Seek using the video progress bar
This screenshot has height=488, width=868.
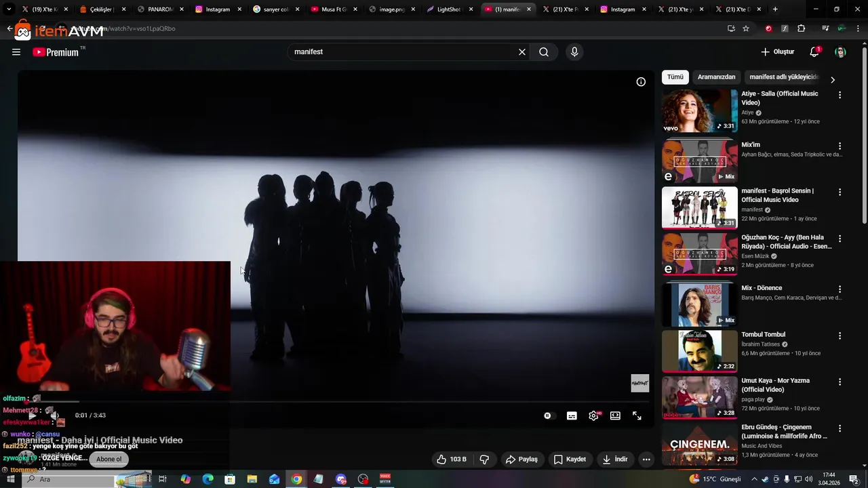click(336, 401)
